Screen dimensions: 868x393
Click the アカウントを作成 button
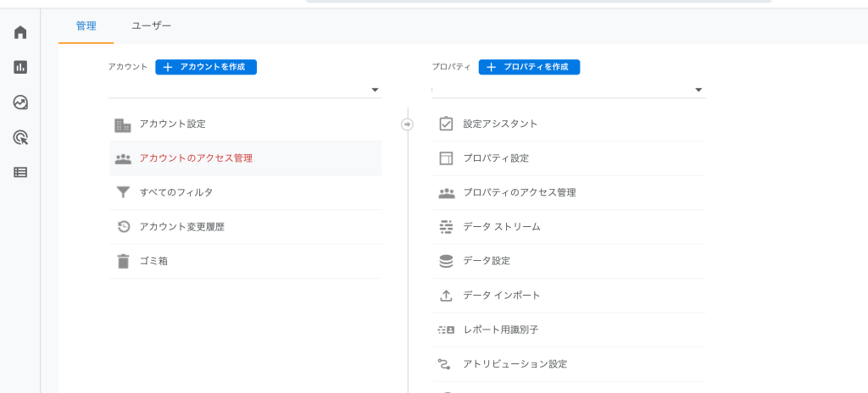point(206,67)
